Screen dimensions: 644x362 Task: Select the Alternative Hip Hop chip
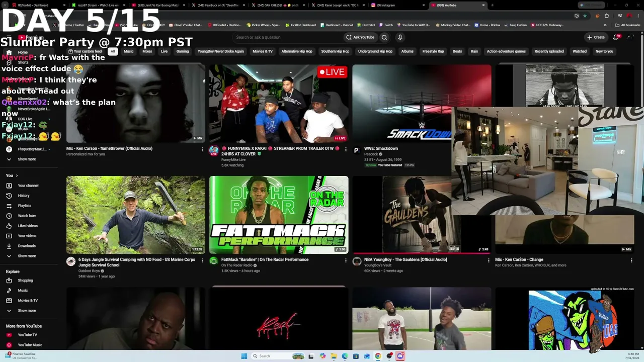pos(297,51)
